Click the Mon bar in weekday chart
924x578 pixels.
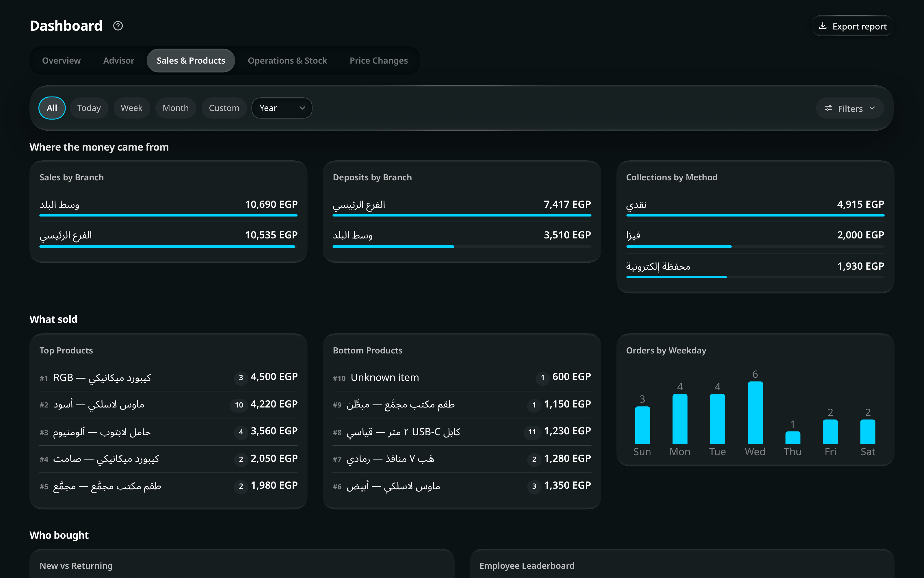pyautogui.click(x=680, y=419)
